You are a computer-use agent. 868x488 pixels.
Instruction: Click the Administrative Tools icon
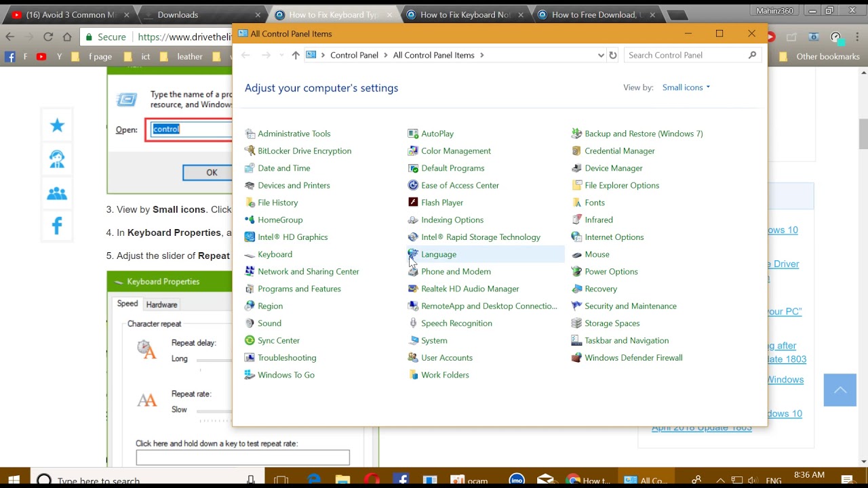(250, 134)
